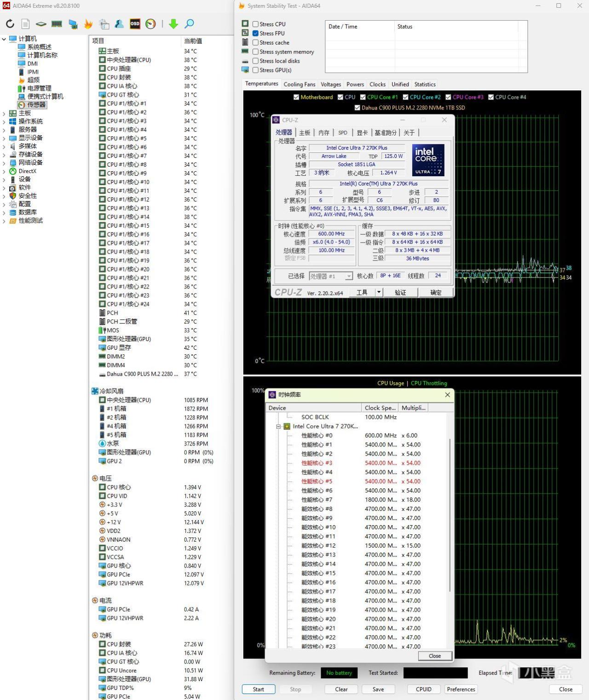Click the CPU-Z window title icon
Image resolution: width=589 pixels, height=700 pixels.
[276, 120]
